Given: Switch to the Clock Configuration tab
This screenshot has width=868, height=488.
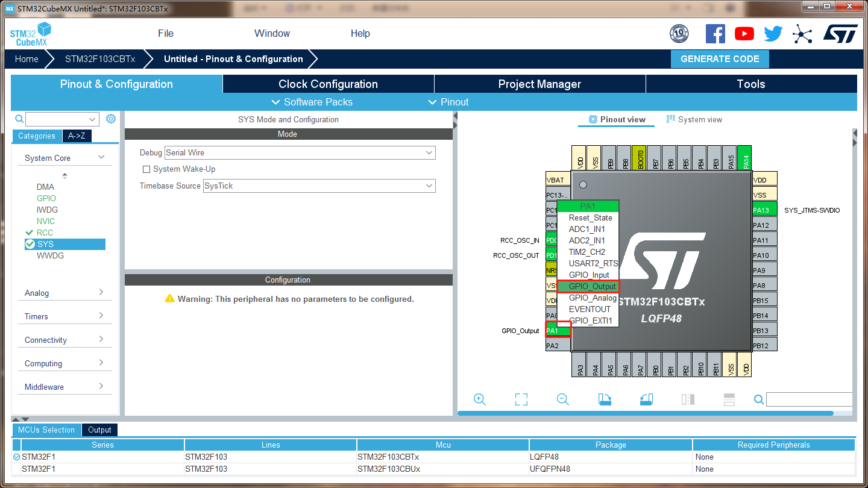Looking at the screenshot, I should 328,84.
